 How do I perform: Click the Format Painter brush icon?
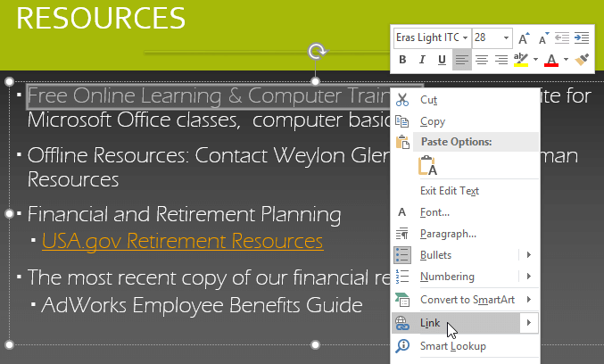(x=582, y=60)
